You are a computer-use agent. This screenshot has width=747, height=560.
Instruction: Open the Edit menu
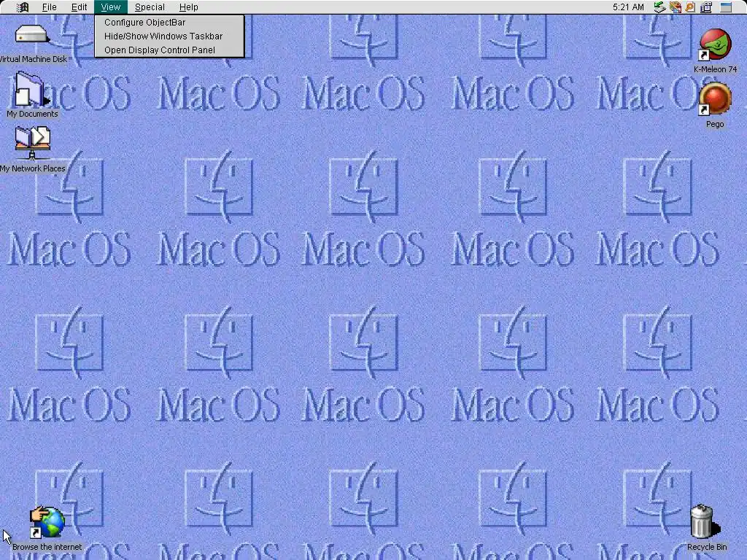79,7
